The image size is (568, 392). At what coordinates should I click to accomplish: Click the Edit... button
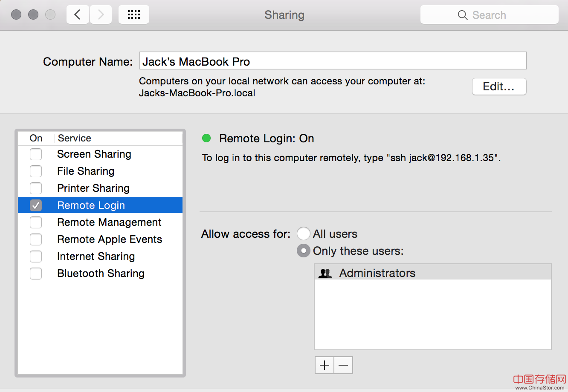coord(499,86)
